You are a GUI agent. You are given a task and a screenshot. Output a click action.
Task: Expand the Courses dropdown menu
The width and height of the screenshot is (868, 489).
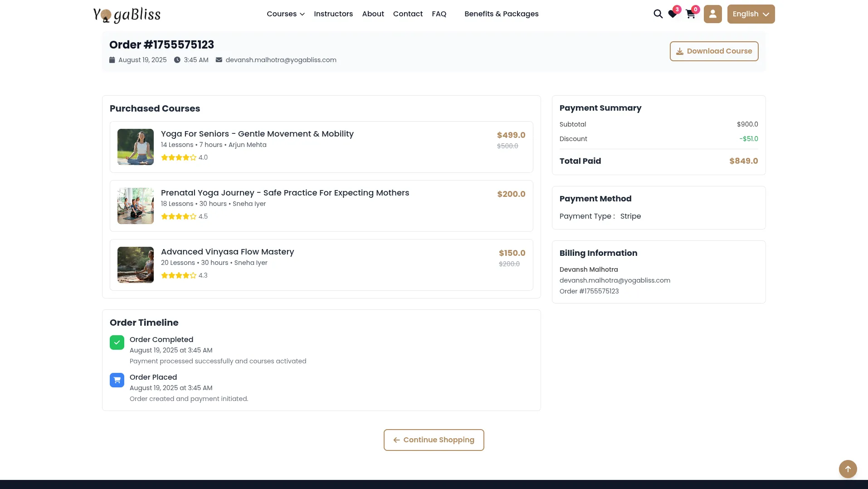tap(285, 14)
